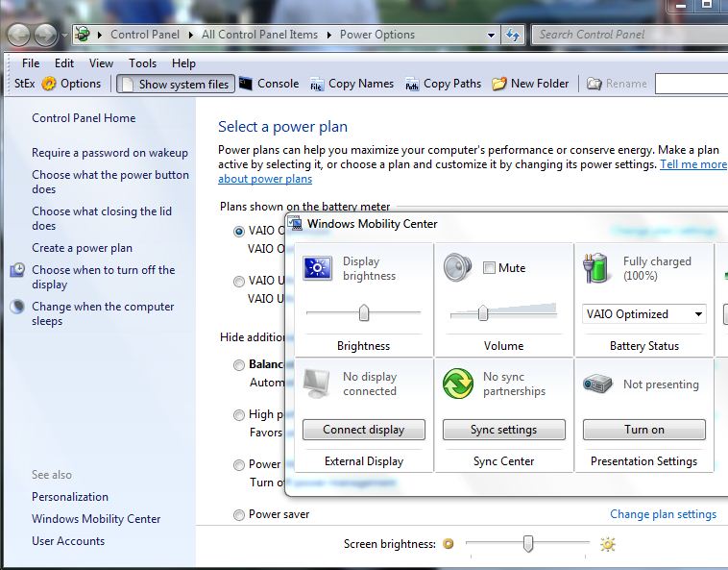Open the Create a power plan link
The image size is (728, 570).
tap(82, 248)
